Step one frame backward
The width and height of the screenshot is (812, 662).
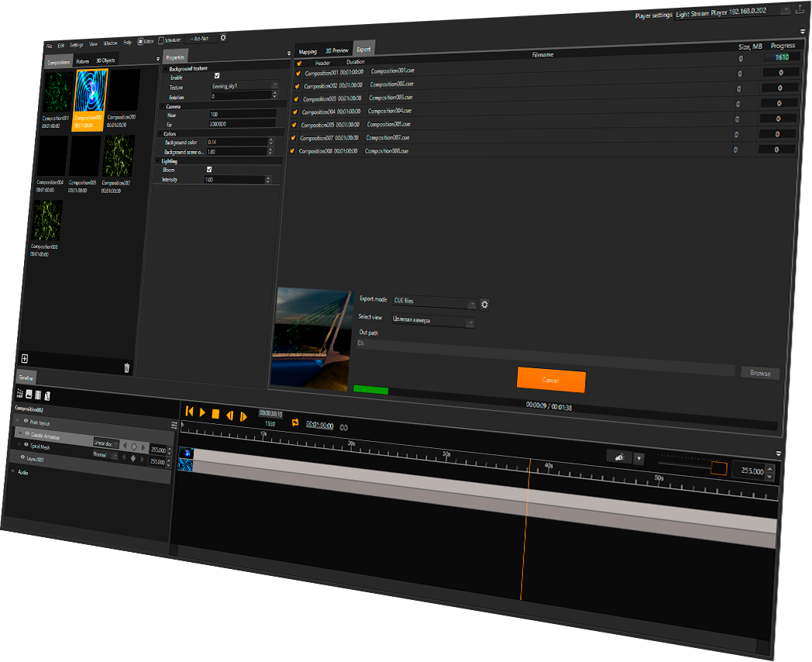229,415
